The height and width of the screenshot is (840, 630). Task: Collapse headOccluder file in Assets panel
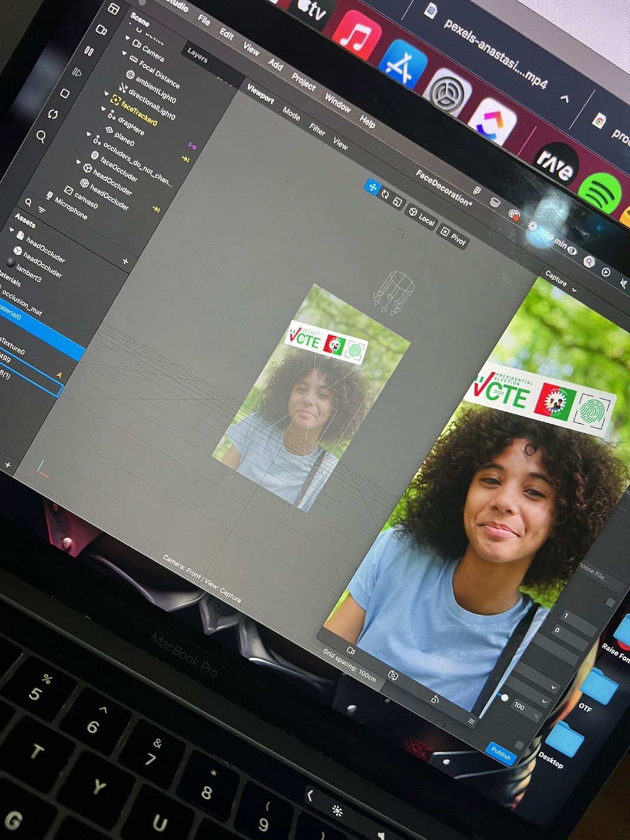pos(11,230)
